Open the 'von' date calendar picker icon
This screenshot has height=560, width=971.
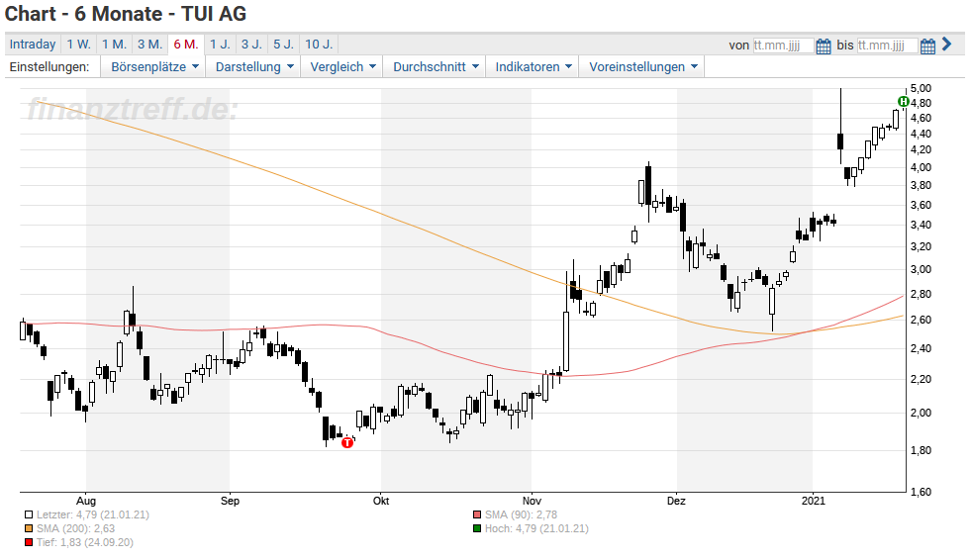point(823,46)
